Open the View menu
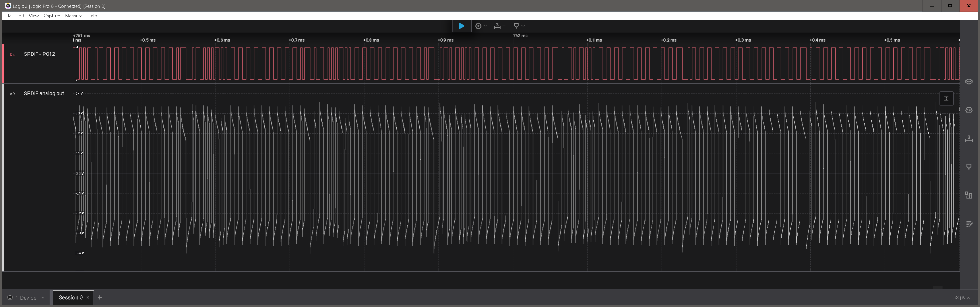The width and height of the screenshot is (980, 307). [x=34, y=16]
